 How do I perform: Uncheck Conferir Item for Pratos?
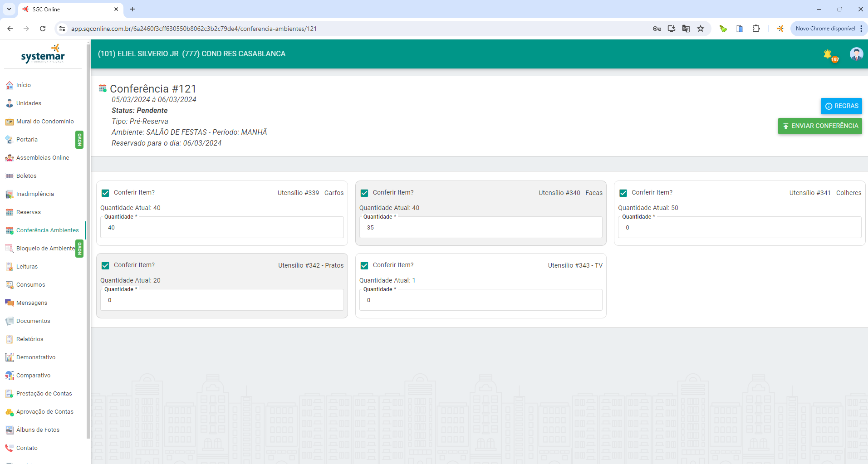105,266
